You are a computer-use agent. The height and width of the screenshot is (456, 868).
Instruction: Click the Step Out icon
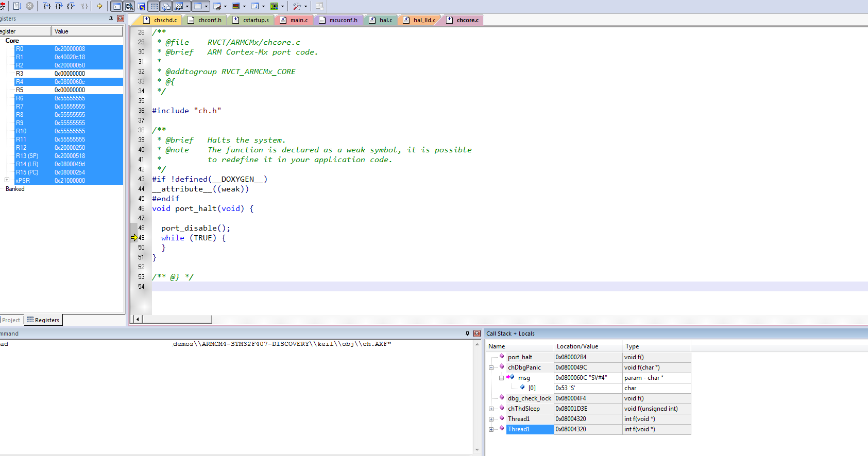(71, 6)
